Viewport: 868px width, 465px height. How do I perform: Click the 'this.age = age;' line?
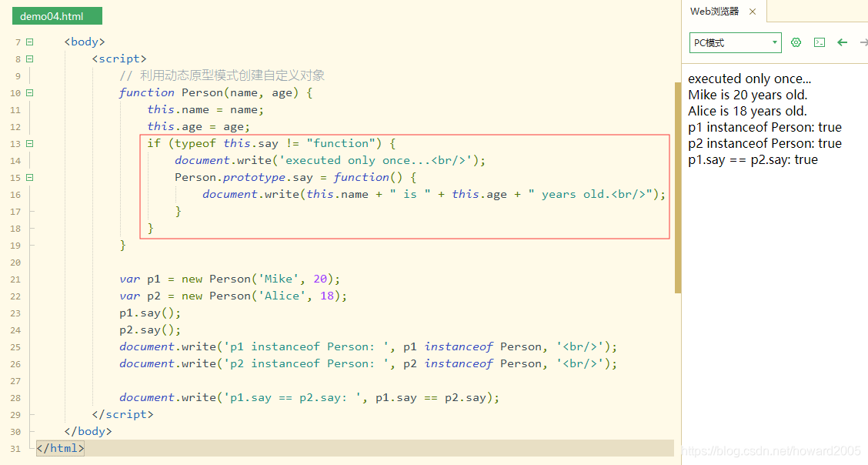[199, 127]
